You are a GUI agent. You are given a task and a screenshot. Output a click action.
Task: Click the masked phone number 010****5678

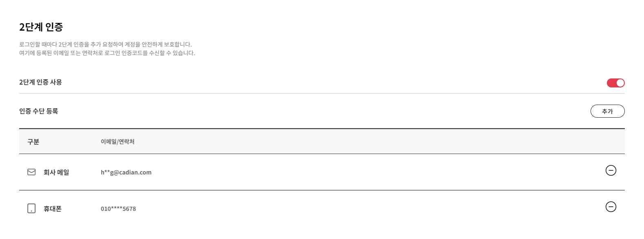pyautogui.click(x=118, y=209)
